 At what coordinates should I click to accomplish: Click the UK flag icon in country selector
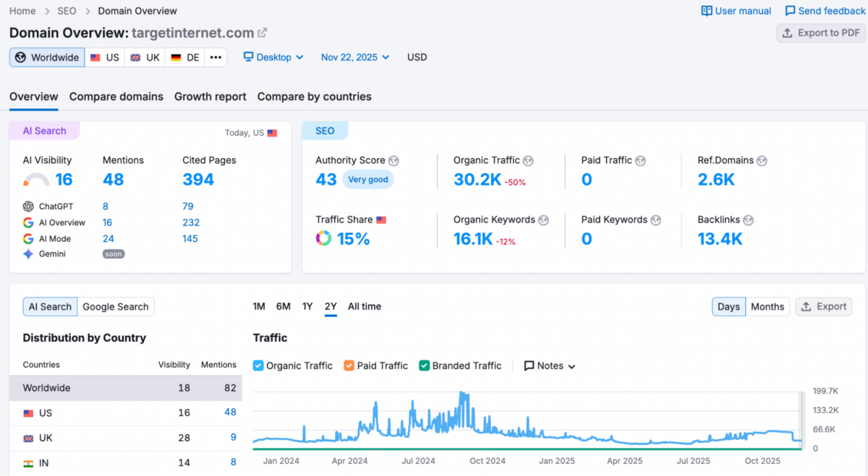135,57
